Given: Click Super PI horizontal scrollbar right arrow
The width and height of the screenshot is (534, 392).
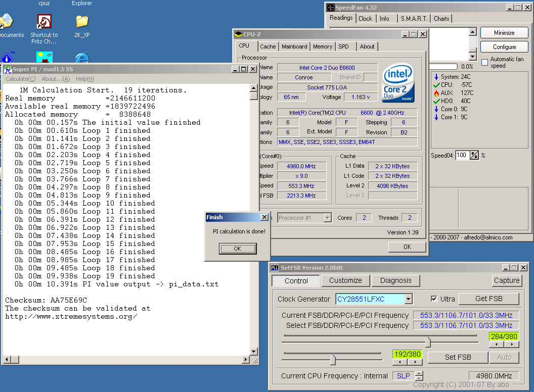Looking at the screenshot, I should pyautogui.click(x=246, y=359).
